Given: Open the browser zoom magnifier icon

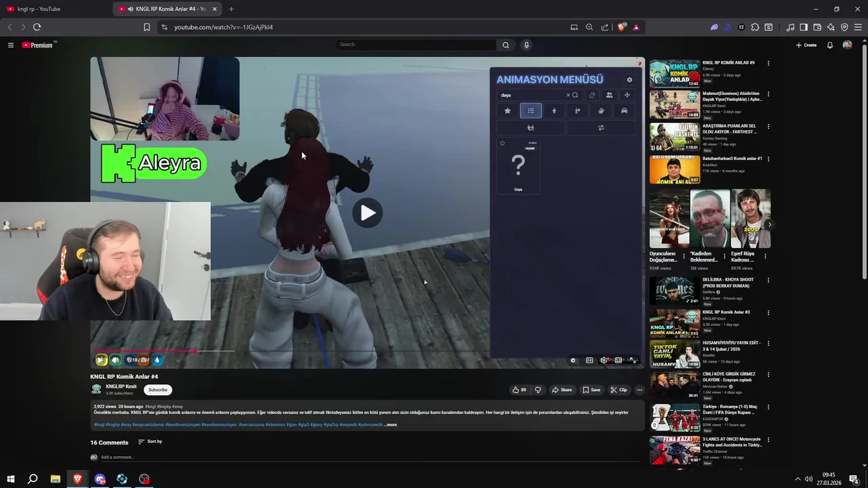Looking at the screenshot, I should pos(589,27).
